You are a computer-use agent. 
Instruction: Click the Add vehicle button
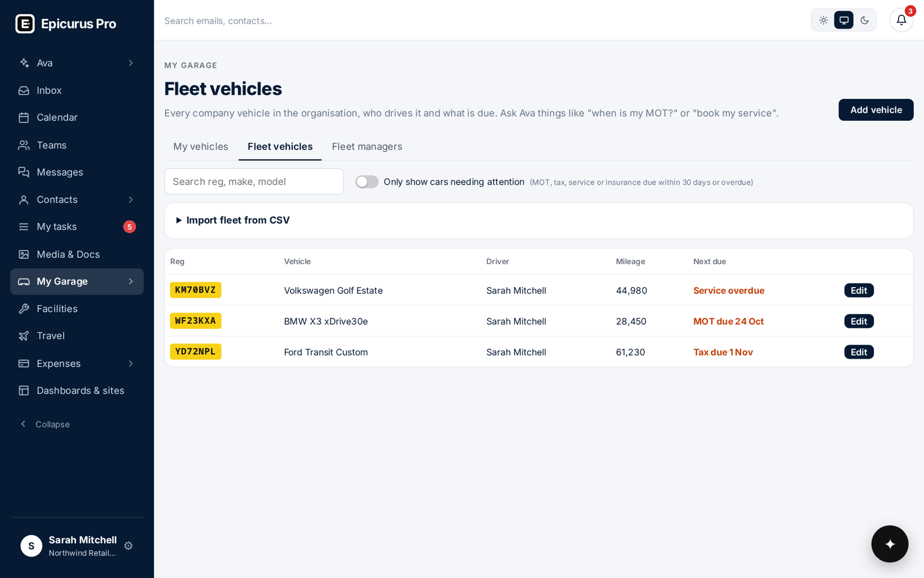875,110
